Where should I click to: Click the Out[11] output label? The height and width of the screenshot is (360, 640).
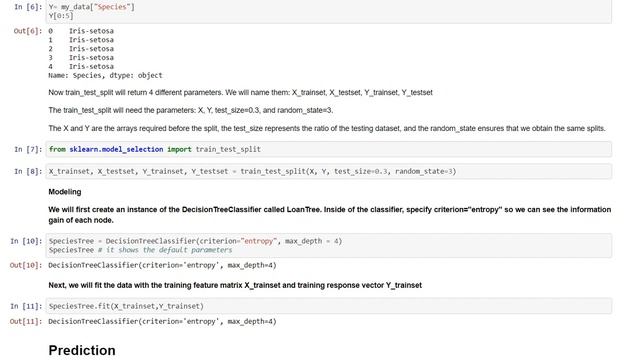point(26,322)
